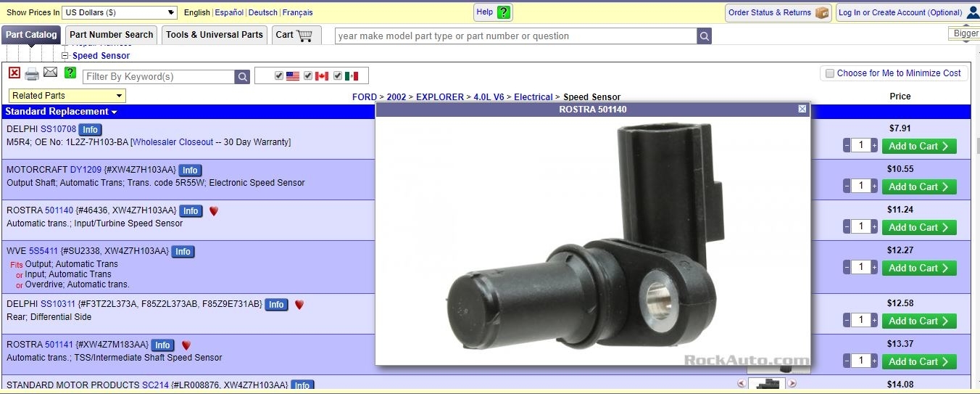
Task: Click the keyword filter magnifier icon
Action: (242, 76)
